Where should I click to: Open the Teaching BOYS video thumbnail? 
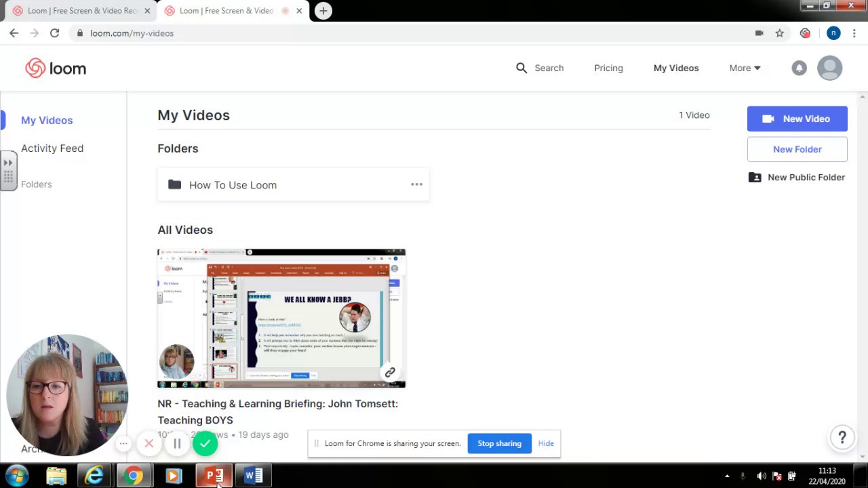281,318
